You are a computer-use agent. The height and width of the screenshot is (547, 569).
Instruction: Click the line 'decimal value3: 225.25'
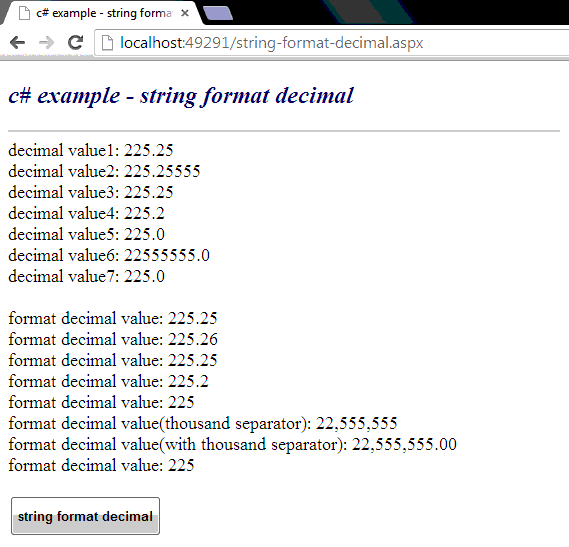(x=91, y=192)
